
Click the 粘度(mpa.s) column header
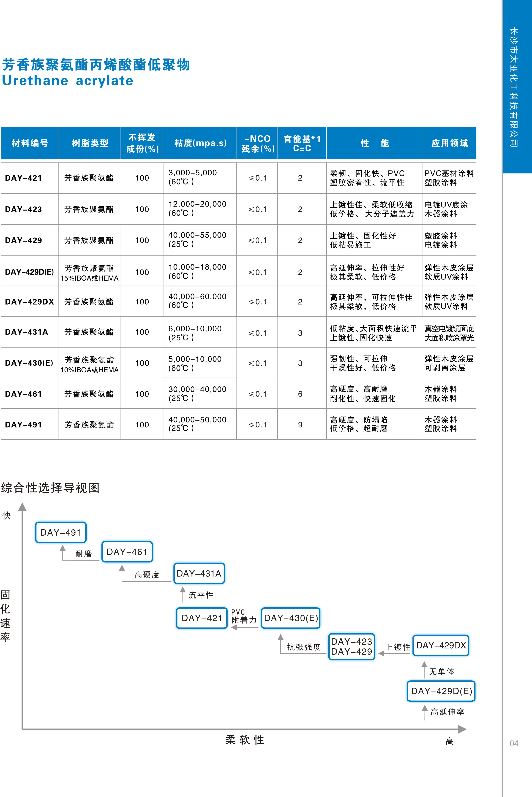click(200, 143)
